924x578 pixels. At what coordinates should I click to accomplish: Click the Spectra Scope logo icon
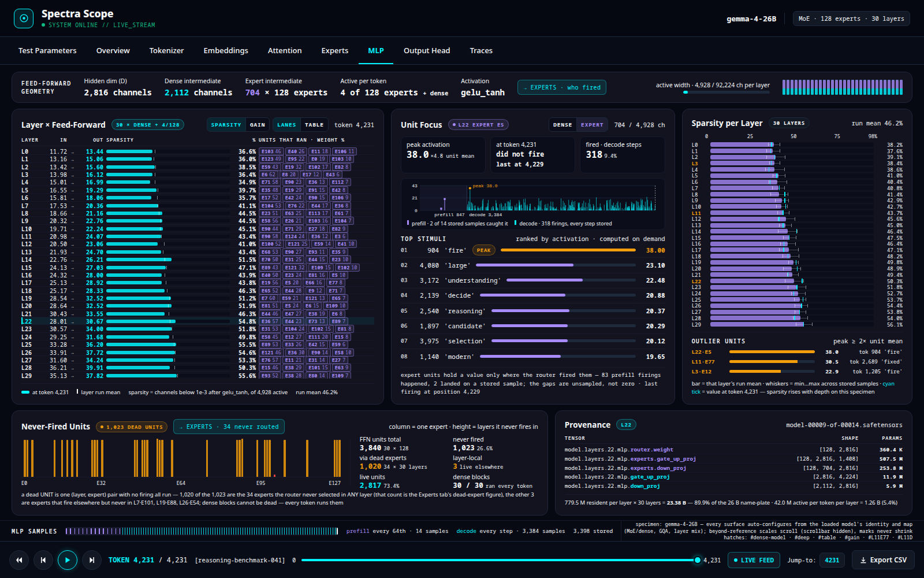[x=24, y=18]
